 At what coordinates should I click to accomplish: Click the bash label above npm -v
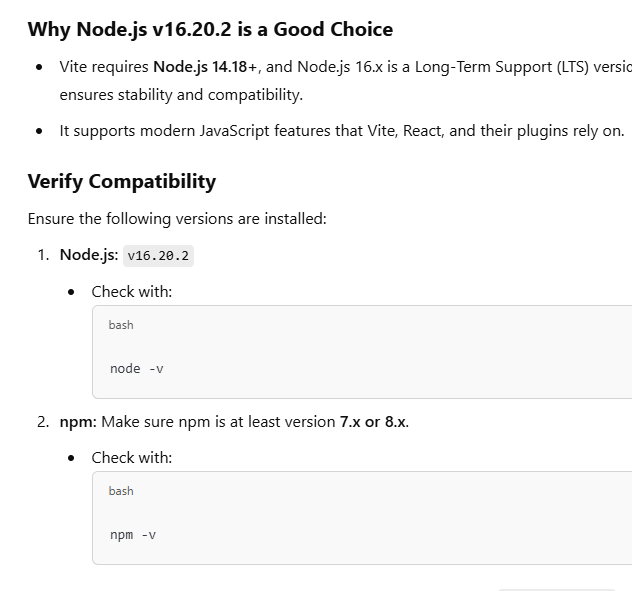pyautogui.click(x=121, y=491)
